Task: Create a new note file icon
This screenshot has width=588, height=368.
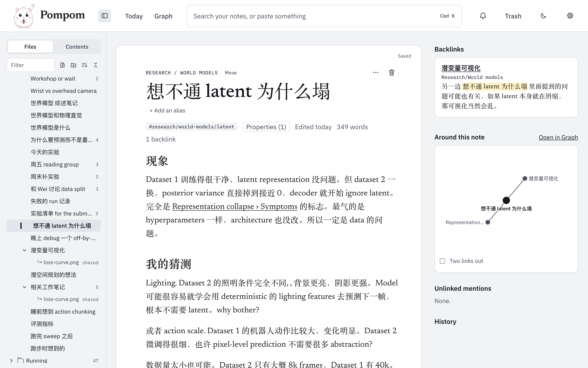Action: click(x=62, y=65)
